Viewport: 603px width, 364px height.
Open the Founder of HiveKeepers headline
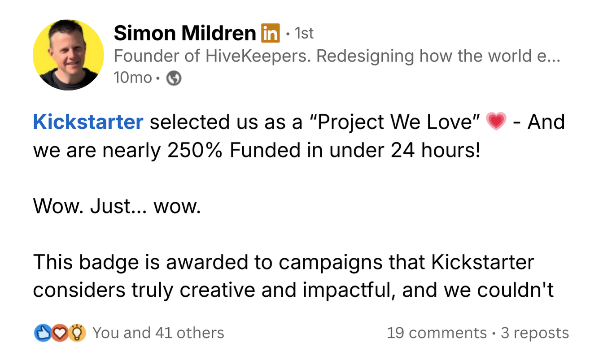click(336, 56)
